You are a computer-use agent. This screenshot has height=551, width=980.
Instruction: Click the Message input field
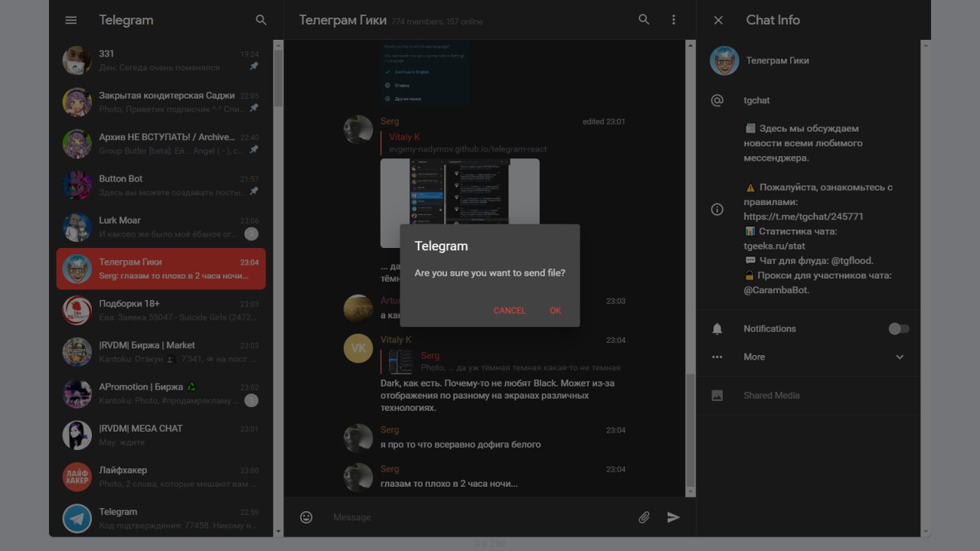(x=479, y=517)
